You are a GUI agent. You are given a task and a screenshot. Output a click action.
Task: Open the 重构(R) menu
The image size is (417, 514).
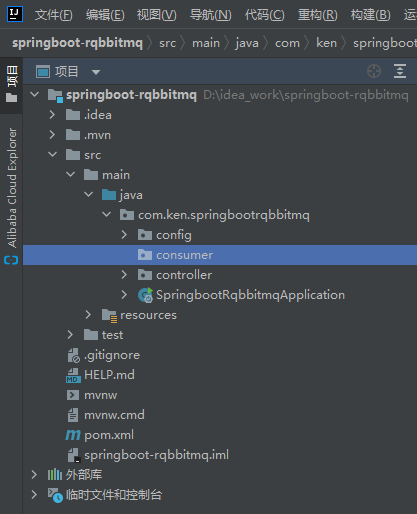tap(318, 15)
